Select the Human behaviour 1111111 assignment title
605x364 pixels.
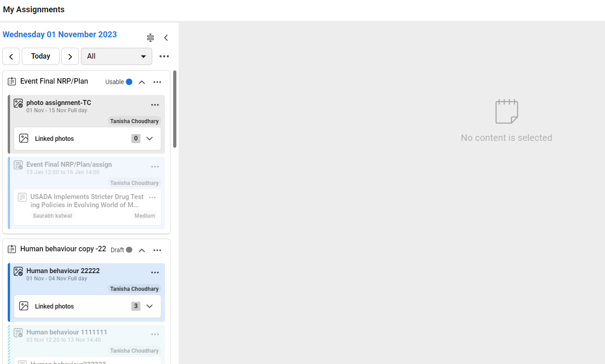(x=67, y=332)
